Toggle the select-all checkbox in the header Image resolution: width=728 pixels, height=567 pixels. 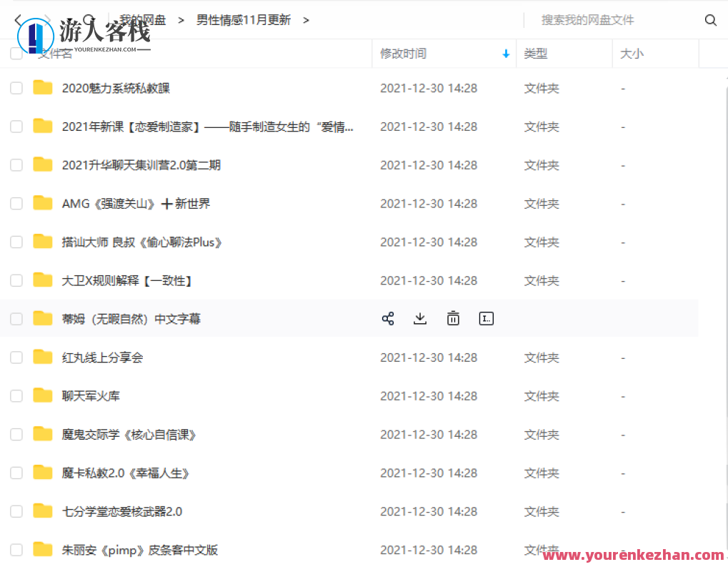(16, 53)
